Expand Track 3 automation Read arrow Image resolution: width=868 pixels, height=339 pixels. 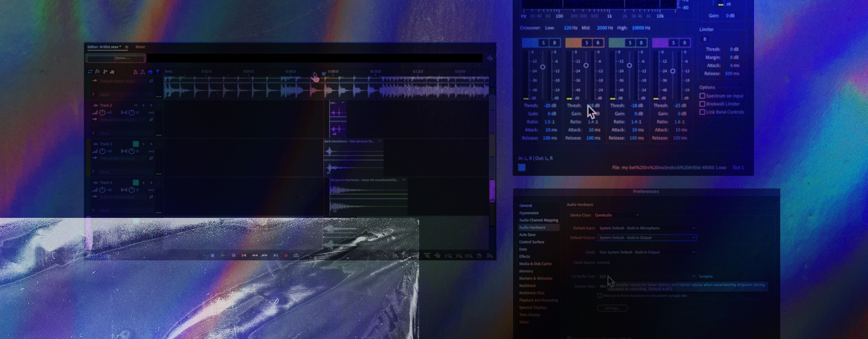94,172
